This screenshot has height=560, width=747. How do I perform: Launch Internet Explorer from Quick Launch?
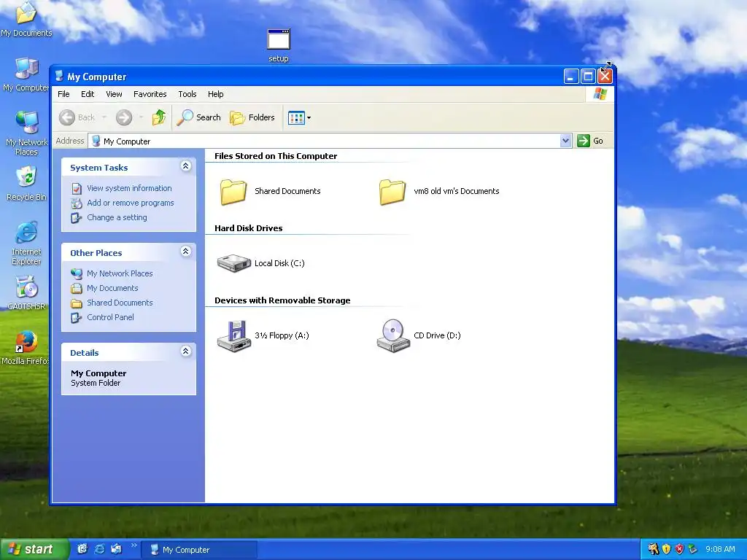[99, 549]
